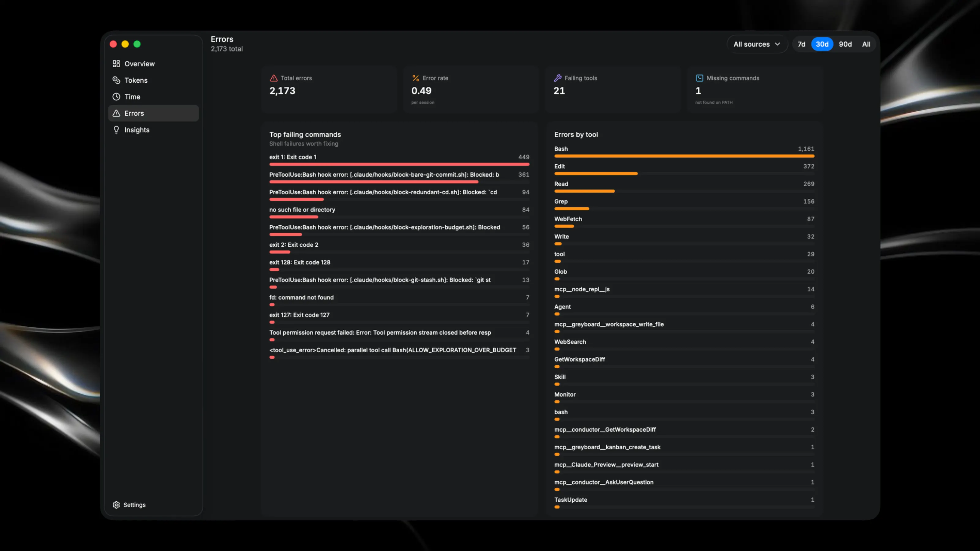Image resolution: width=980 pixels, height=551 pixels.
Task: Click the Errors warning triangle sidebar icon
Action: pyautogui.click(x=116, y=113)
